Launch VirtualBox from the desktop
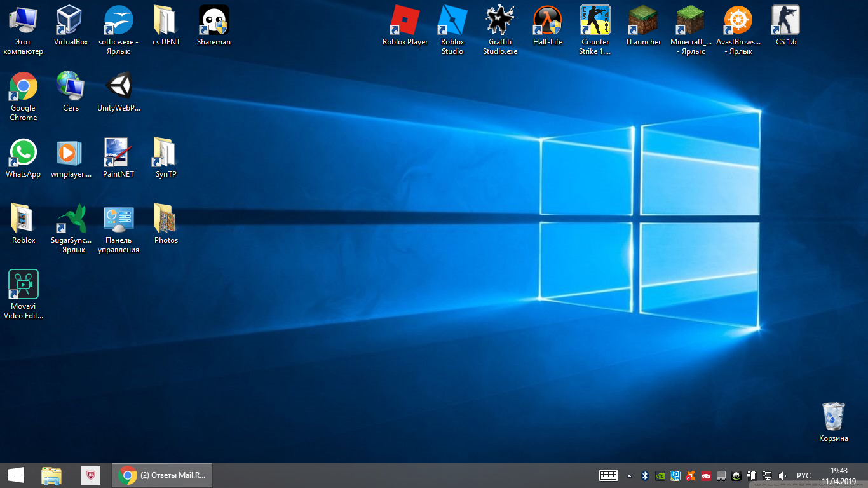 tap(71, 25)
